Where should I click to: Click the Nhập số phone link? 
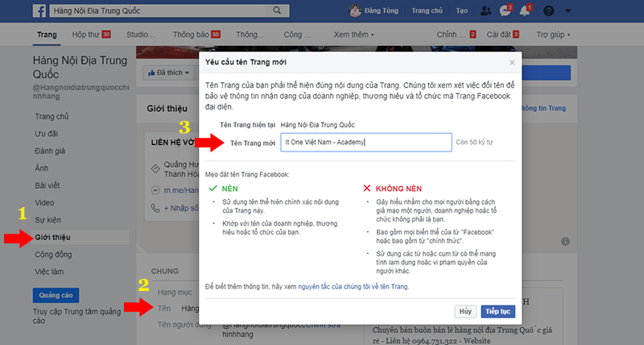[181, 208]
